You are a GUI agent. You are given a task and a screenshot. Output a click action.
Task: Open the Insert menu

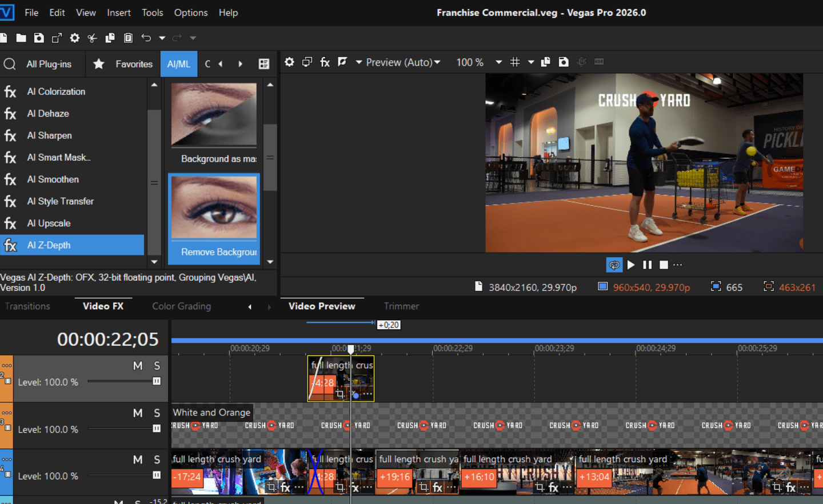point(119,13)
